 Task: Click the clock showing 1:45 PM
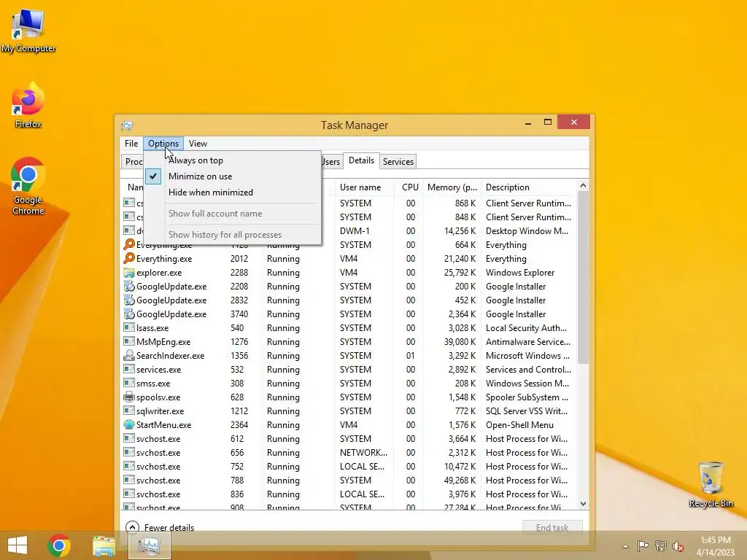tap(715, 540)
